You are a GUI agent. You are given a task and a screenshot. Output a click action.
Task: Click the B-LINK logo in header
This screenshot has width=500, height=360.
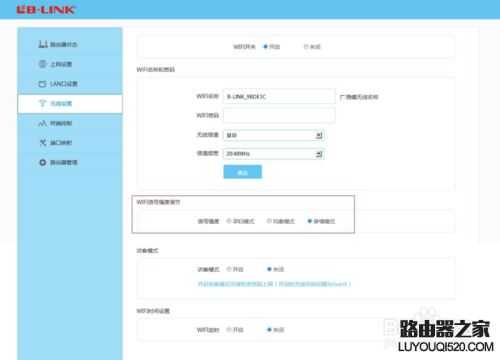(x=46, y=9)
